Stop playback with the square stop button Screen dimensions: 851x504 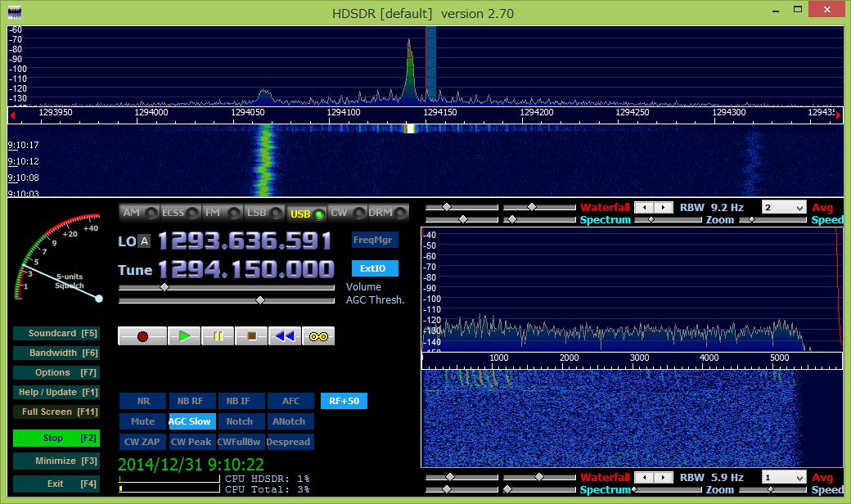coord(251,336)
